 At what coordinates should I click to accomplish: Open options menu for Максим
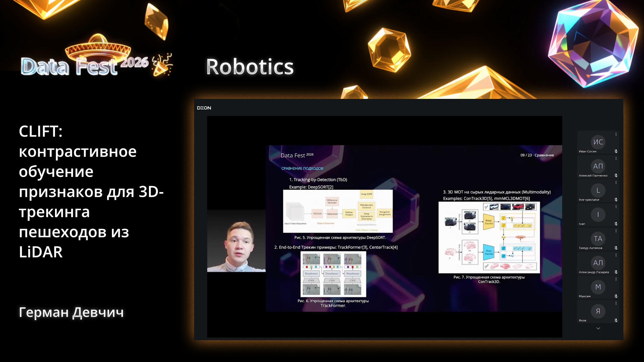tap(616, 279)
